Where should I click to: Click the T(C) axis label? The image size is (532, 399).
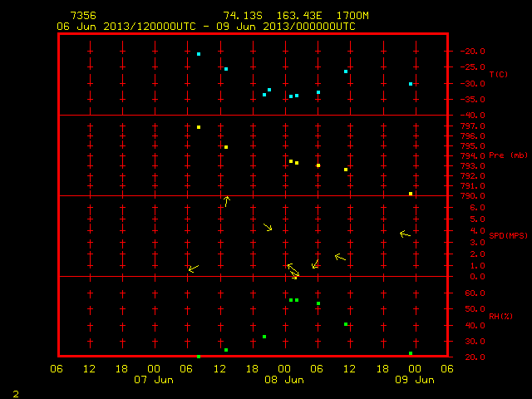coord(499,74)
